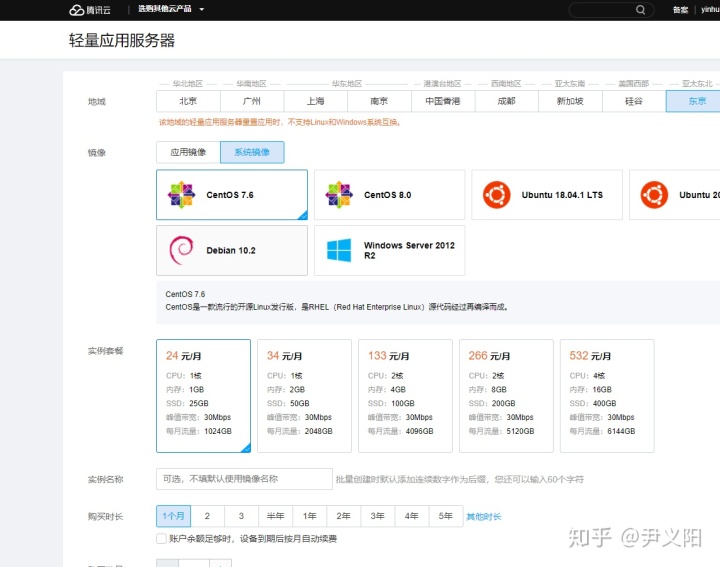Choose the CentOS 8.0 image label

[388, 195]
